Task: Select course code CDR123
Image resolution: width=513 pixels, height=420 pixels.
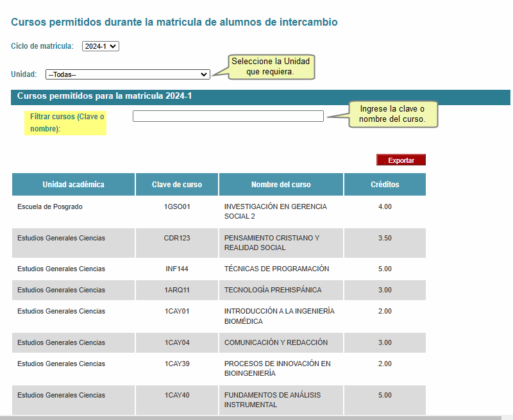Action: click(177, 238)
